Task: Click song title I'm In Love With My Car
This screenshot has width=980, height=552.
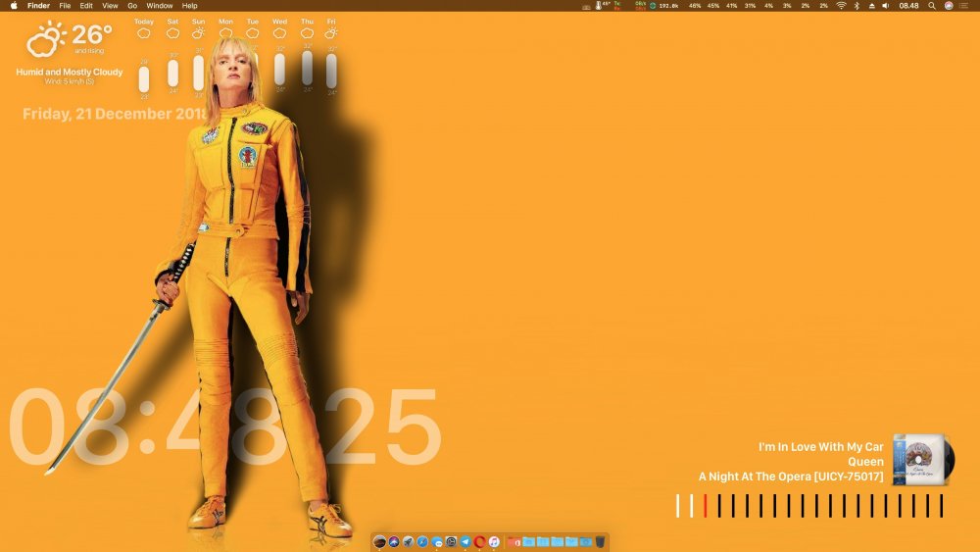Action: point(820,447)
